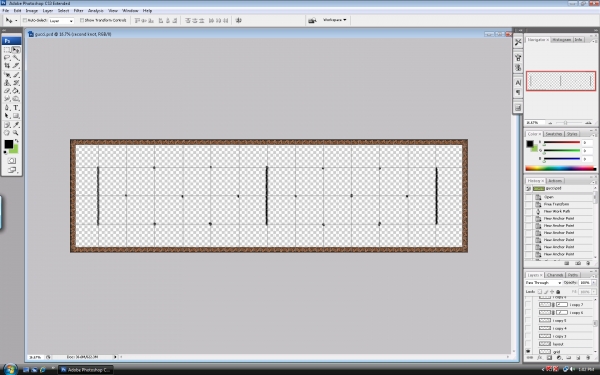The width and height of the screenshot is (600, 375).
Task: Show layer 1 copy 6
Action: tap(528, 312)
